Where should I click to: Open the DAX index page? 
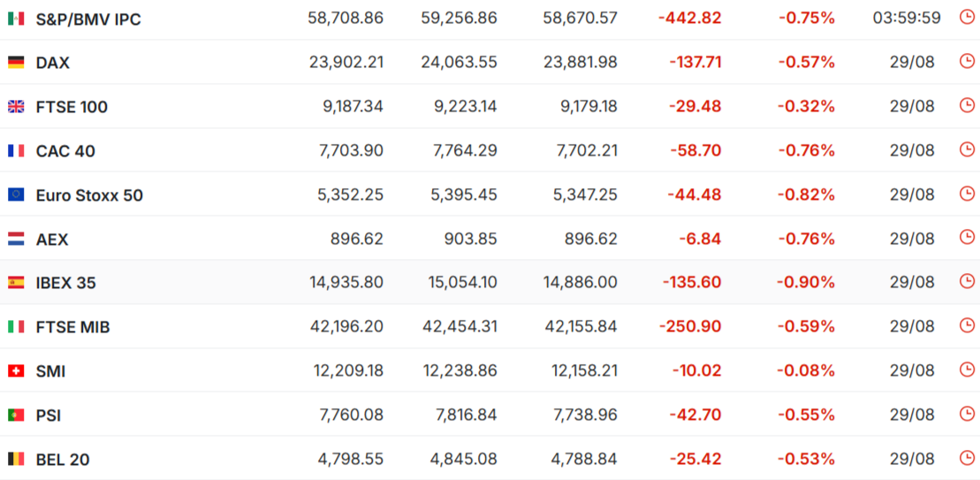click(x=52, y=63)
